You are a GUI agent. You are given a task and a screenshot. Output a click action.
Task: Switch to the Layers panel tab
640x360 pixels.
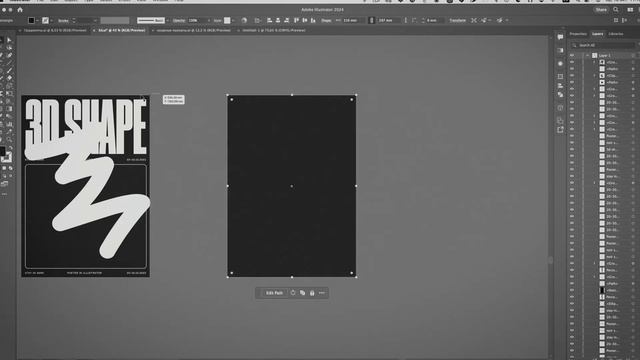tap(598, 34)
